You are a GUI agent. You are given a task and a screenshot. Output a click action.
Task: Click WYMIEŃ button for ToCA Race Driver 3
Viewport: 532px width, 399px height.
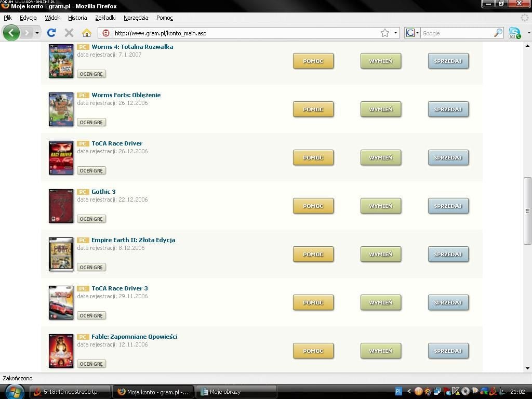[380, 302]
